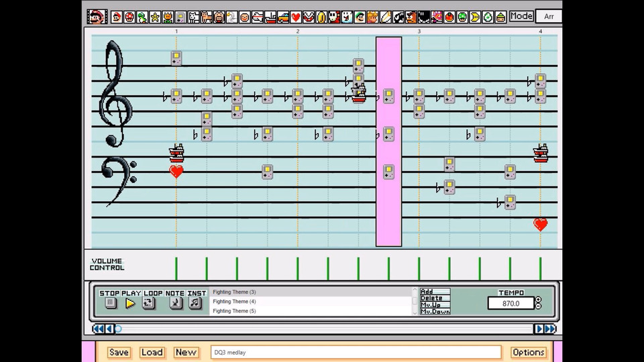Select the Piranha Plant instrument
Image resolution: width=644 pixels, height=362 pixels.
point(309,17)
